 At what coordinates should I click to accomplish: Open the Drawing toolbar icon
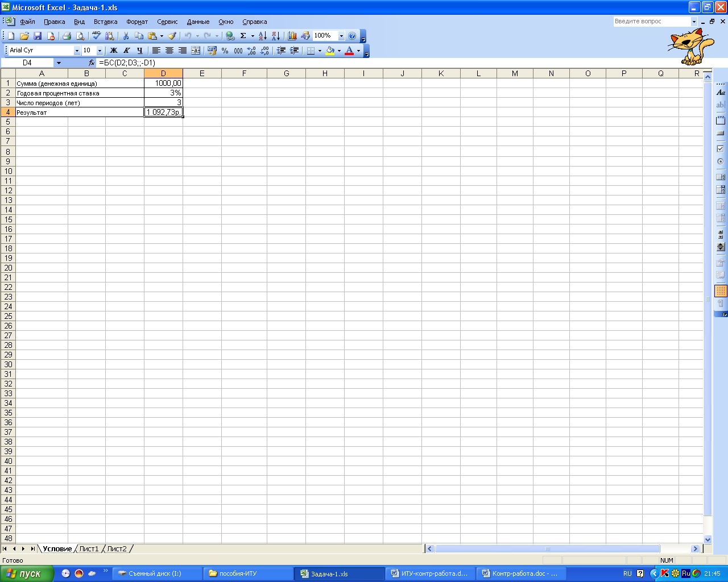coord(305,36)
